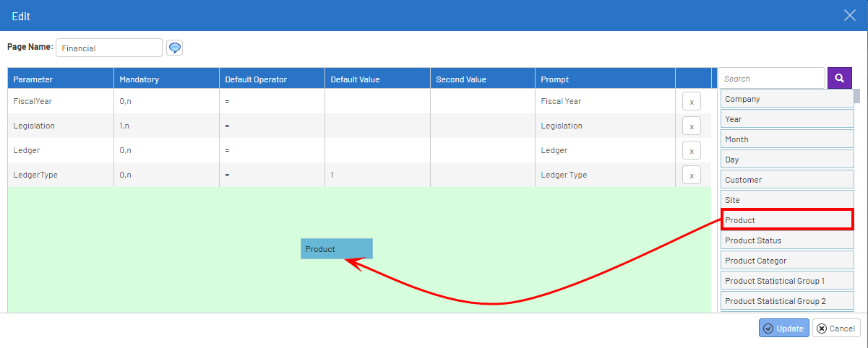Screen dimensions: 868x348
Task: Click the Page Name input field
Action: pos(108,48)
